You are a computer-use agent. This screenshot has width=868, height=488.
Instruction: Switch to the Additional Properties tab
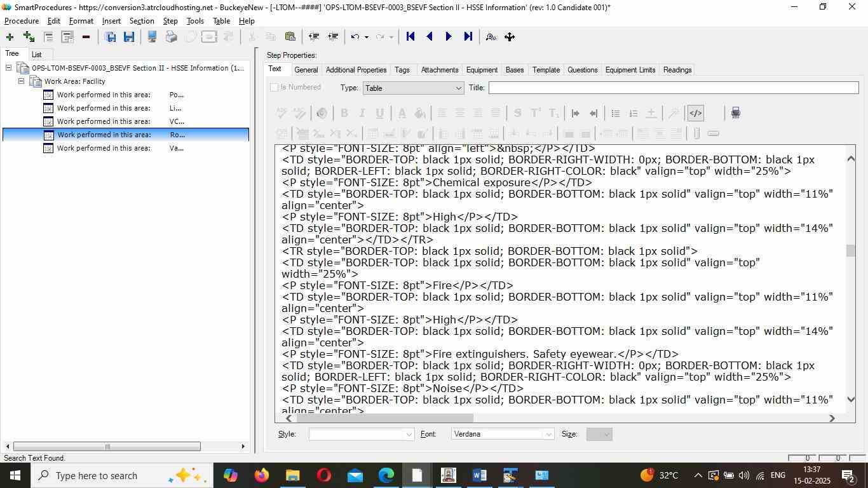coord(356,70)
